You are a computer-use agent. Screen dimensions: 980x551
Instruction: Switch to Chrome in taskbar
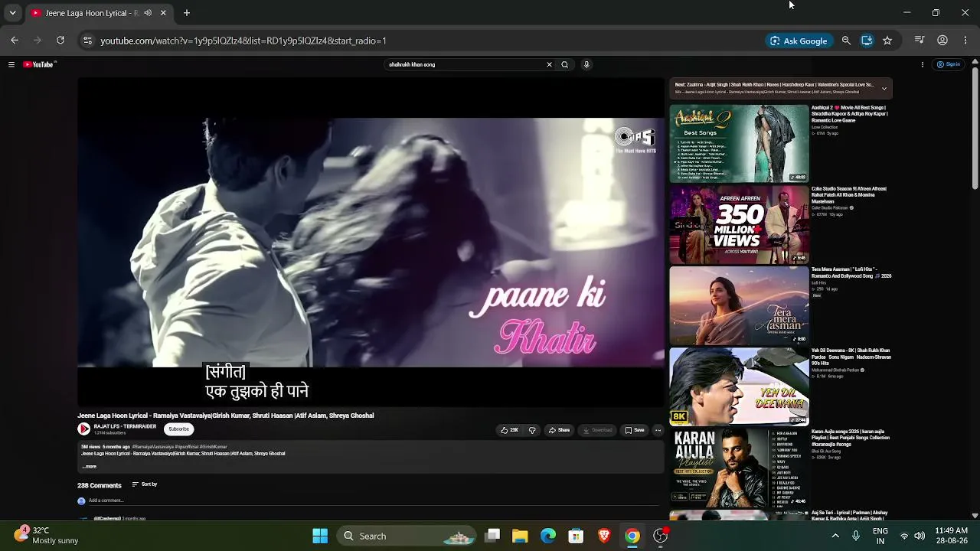coord(632,536)
